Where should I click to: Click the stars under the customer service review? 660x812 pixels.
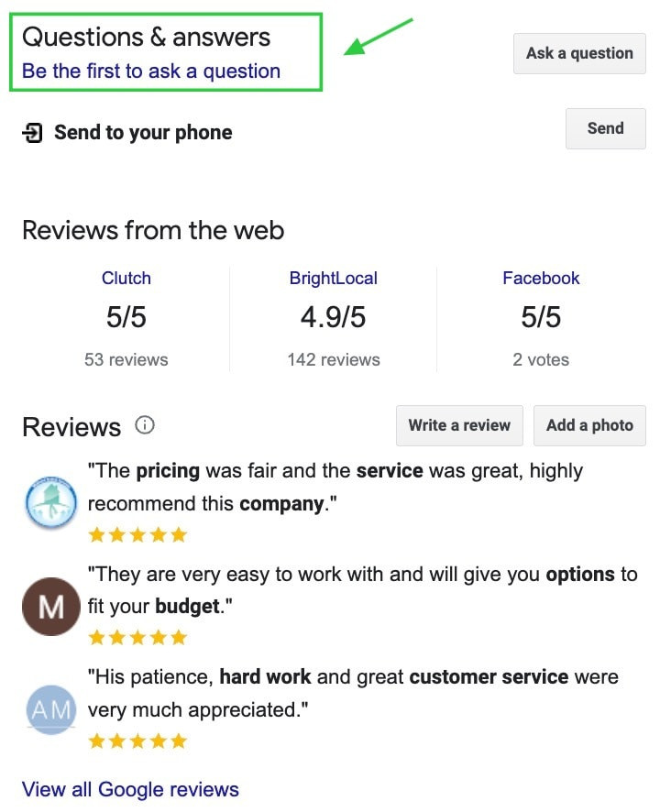point(137,741)
